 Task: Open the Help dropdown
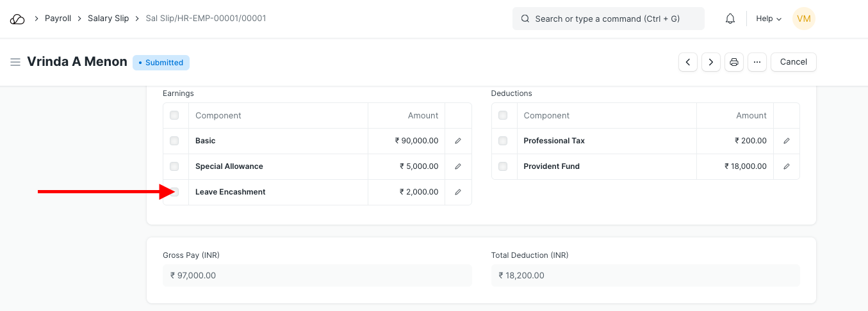click(x=768, y=19)
